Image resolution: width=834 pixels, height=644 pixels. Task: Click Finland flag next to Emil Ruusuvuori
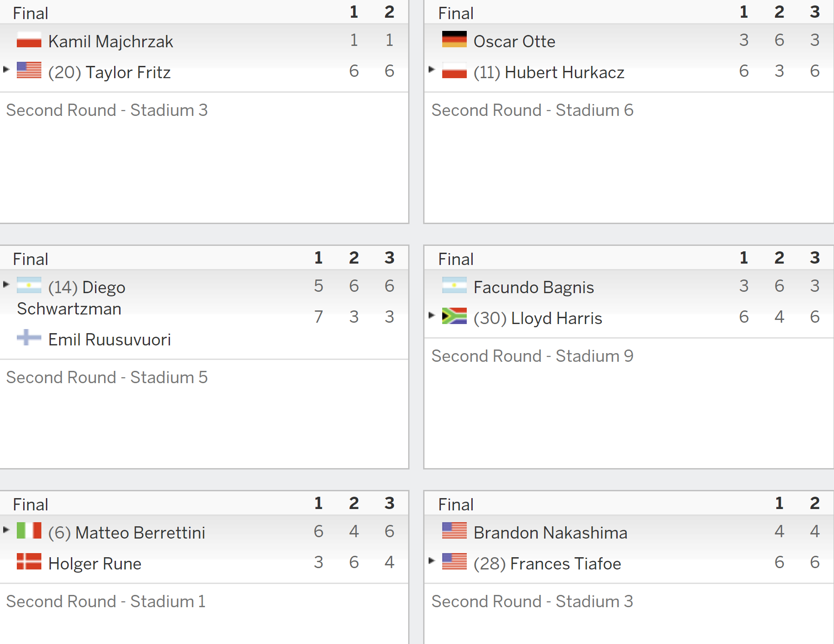(x=29, y=337)
